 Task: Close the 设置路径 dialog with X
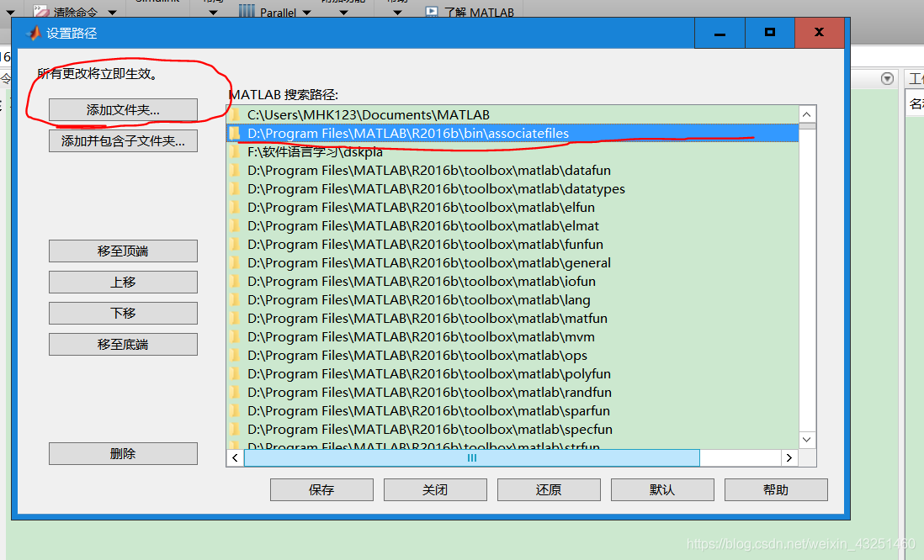[x=820, y=33]
